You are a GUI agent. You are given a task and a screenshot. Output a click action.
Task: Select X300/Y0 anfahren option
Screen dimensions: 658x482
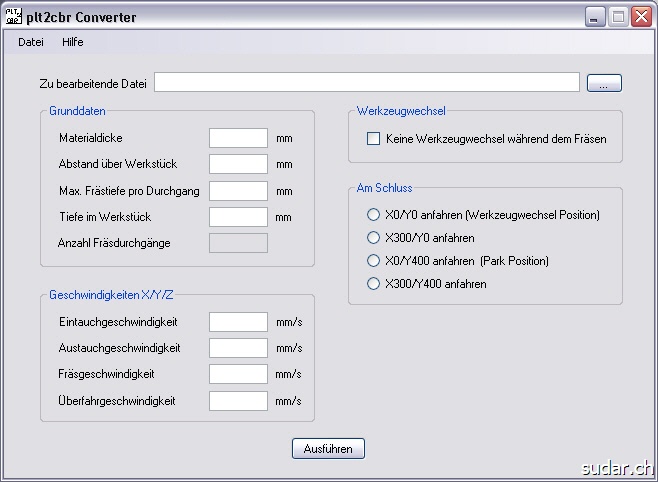(373, 238)
